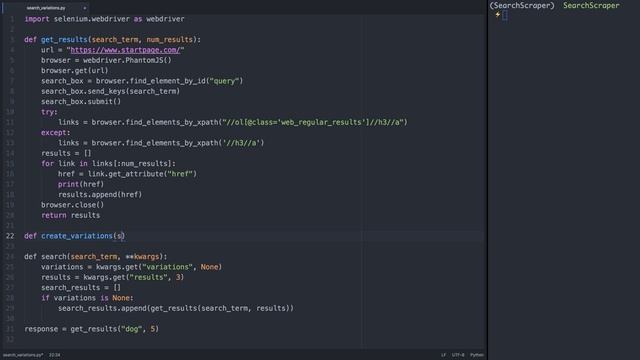Click the create_variations function name
This screenshot has height=360, width=640.
pyautogui.click(x=77, y=236)
